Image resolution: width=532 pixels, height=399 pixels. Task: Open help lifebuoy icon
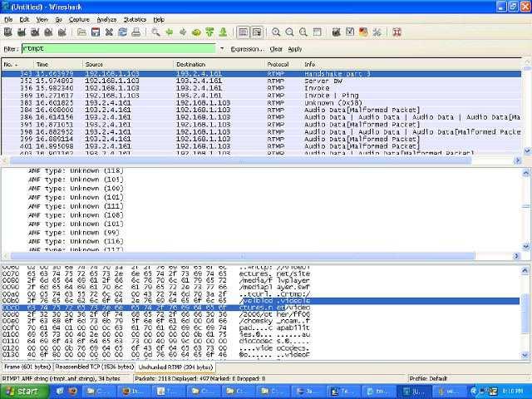pyautogui.click(x=397, y=32)
